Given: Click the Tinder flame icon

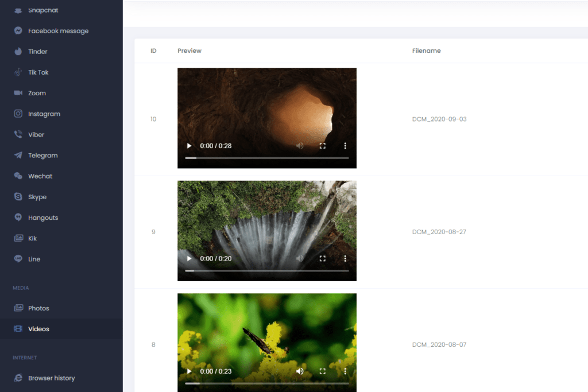Looking at the screenshot, I should [18, 51].
